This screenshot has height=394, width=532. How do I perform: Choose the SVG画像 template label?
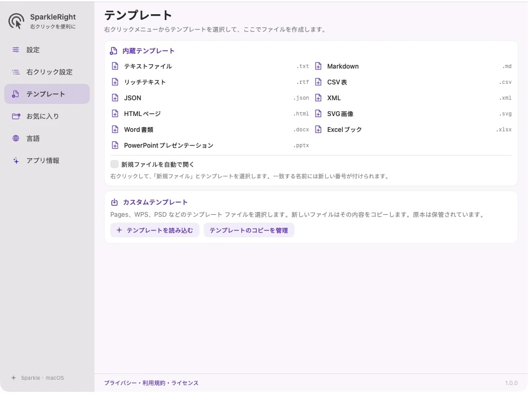point(340,114)
